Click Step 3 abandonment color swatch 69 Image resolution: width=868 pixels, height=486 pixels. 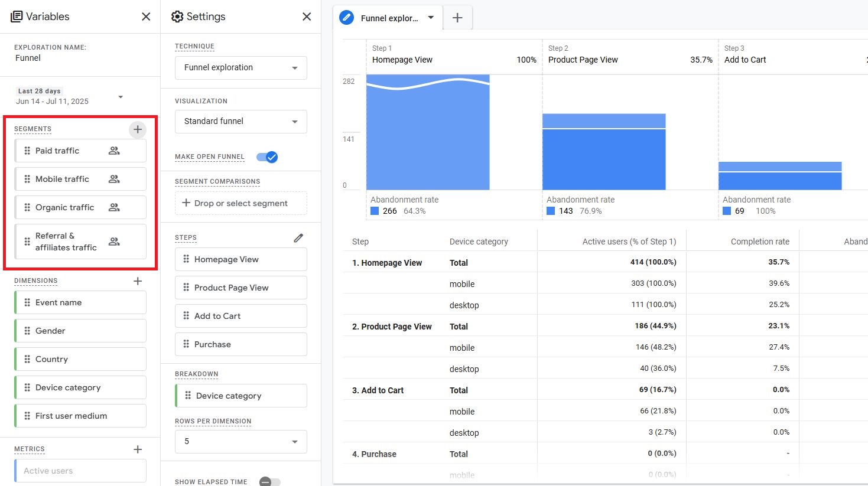[727, 211]
